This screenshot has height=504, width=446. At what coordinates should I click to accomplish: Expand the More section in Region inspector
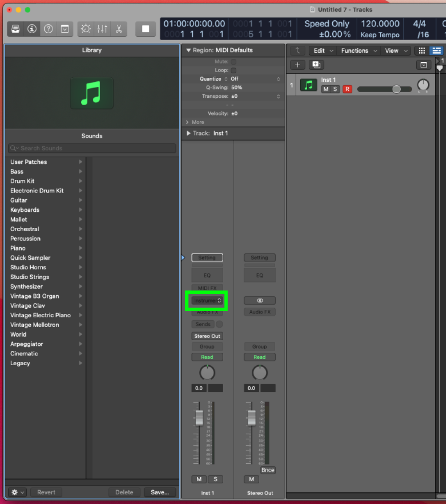coord(187,122)
